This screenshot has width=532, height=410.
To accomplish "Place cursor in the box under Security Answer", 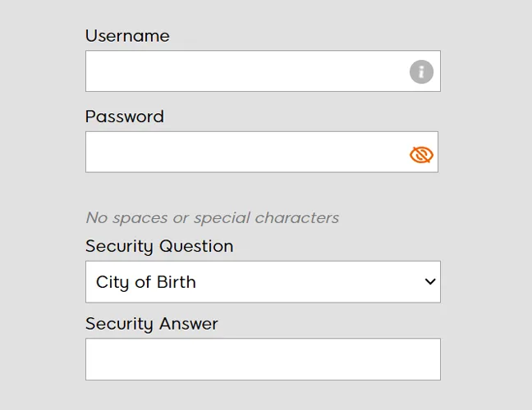I will tap(263, 359).
